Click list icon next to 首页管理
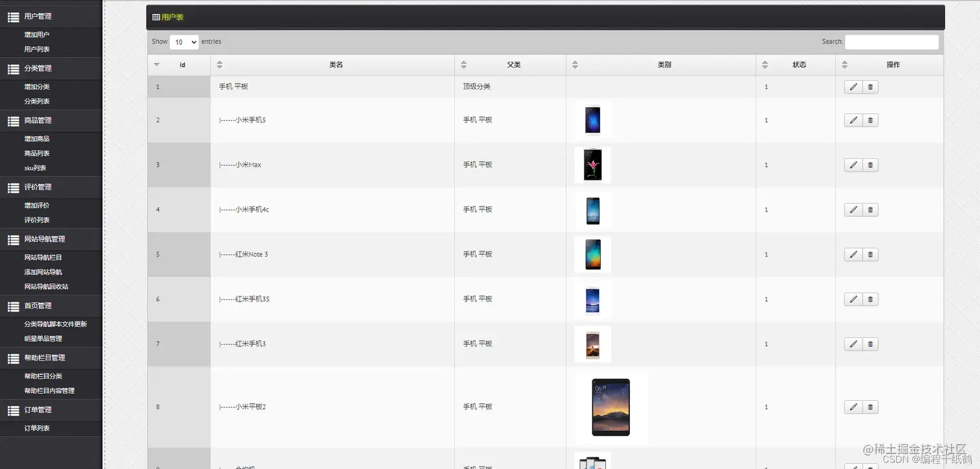The image size is (980, 469). pyautogui.click(x=13, y=306)
